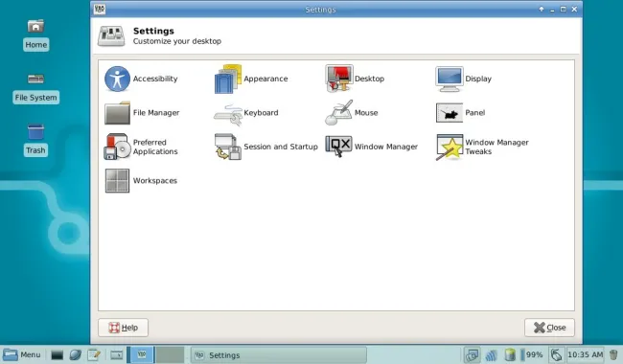Viewport: 623px width, 364px height.
Task: Open Preferred Applications settings
Action: pyautogui.click(x=141, y=147)
